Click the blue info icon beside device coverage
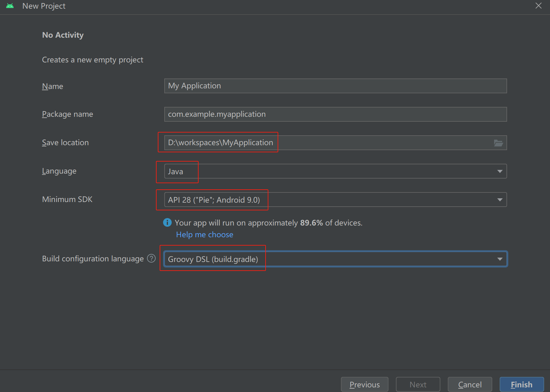 click(167, 222)
